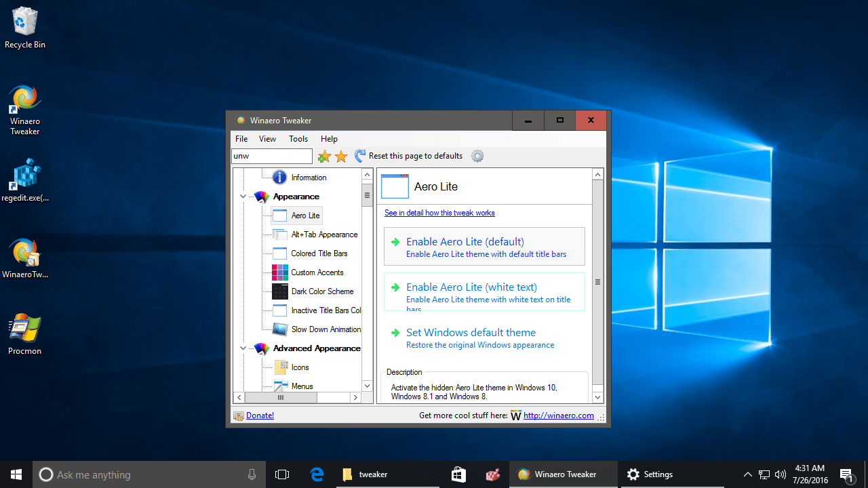
Task: Select the Custom Accents color grid icon
Action: coord(280,272)
